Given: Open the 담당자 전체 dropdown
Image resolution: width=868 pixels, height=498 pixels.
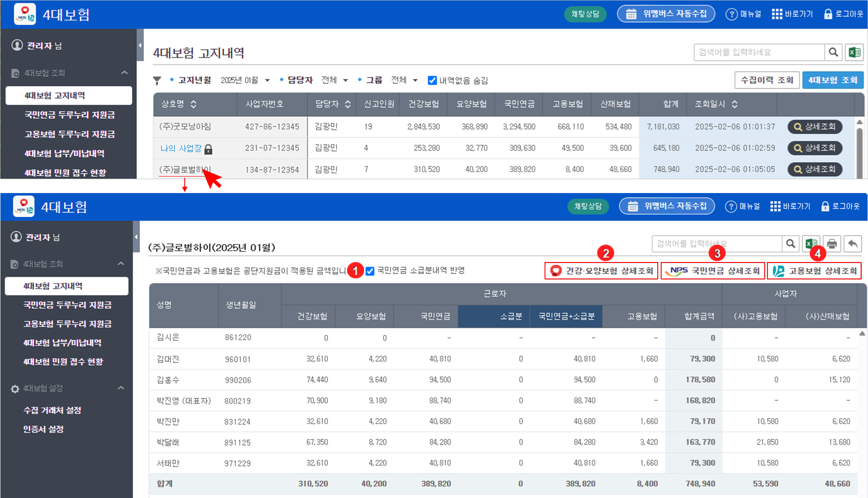Looking at the screenshot, I should coord(334,80).
